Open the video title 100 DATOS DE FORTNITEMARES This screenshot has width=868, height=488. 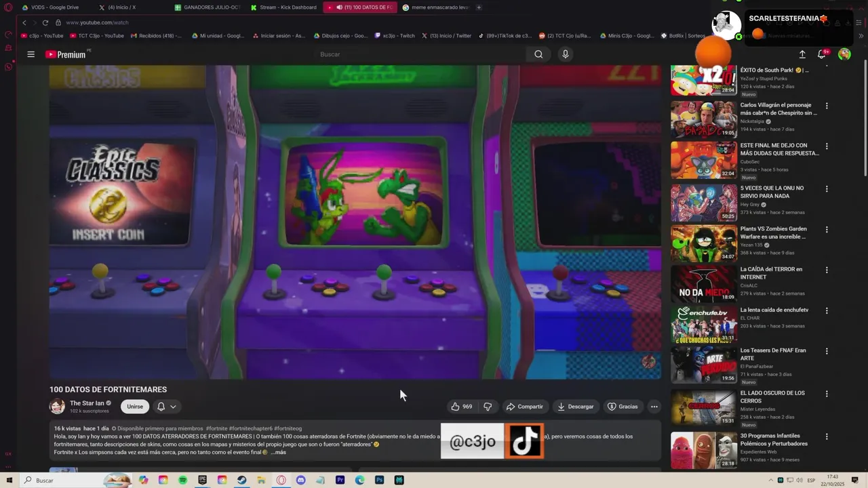click(108, 390)
